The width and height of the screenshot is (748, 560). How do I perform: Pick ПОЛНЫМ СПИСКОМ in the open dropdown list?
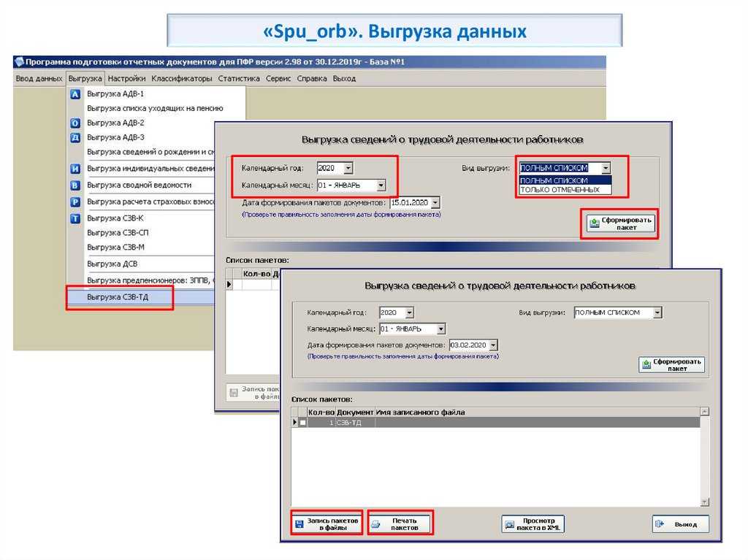tap(565, 181)
